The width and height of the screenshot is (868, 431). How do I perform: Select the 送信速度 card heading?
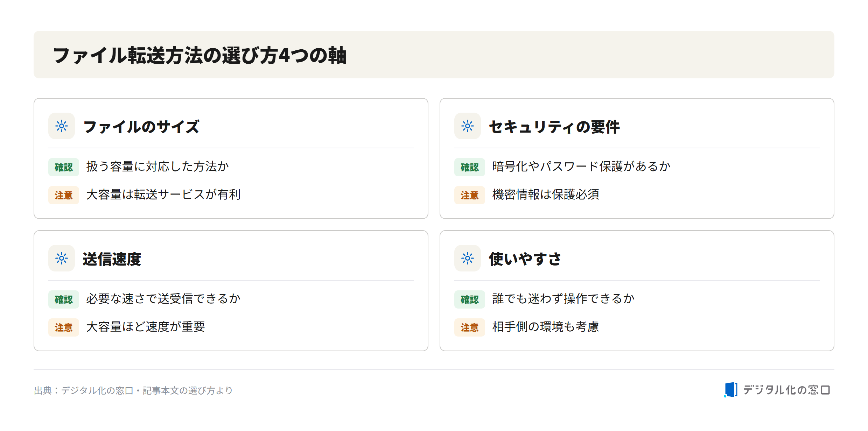(112, 259)
